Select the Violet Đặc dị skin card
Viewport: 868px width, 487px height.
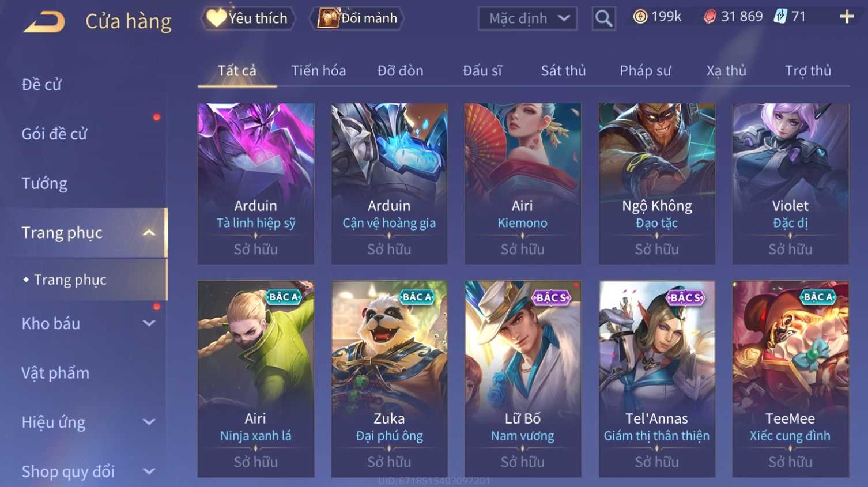pos(790,183)
